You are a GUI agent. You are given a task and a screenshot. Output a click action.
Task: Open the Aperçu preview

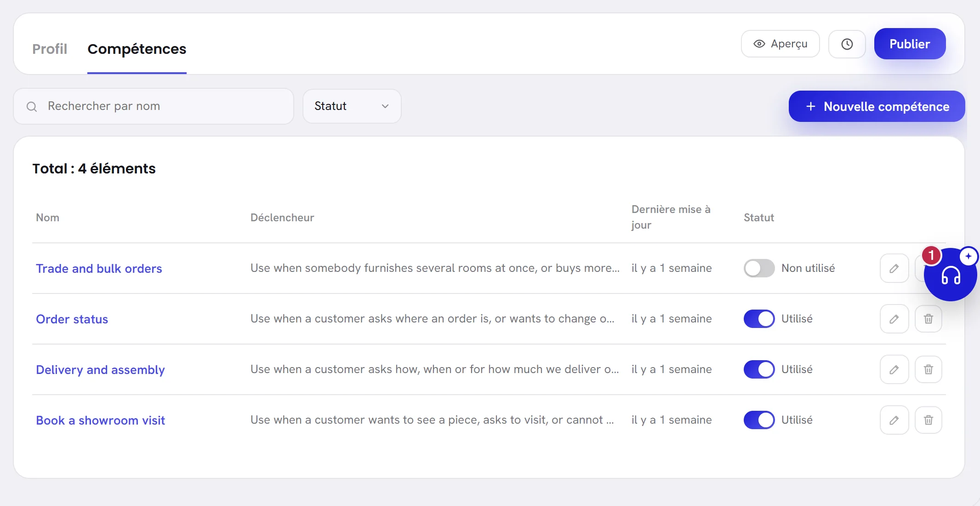(x=780, y=44)
